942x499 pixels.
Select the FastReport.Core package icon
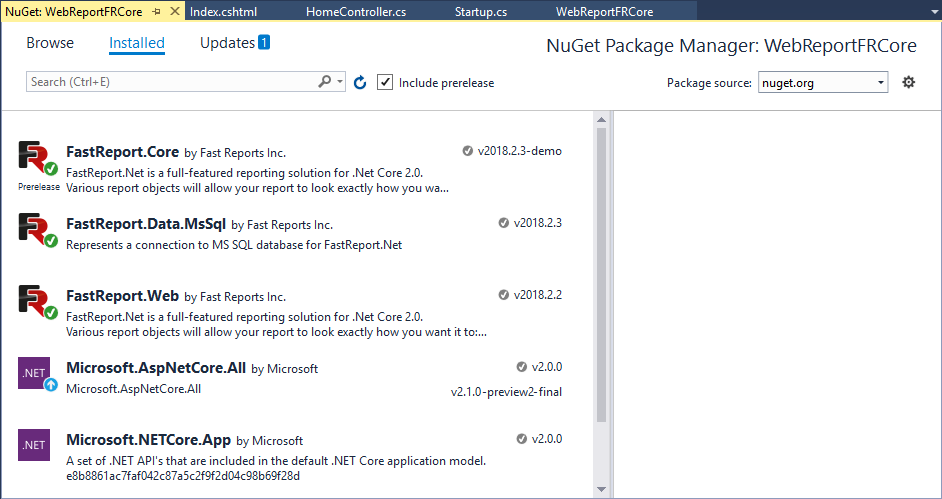point(38,159)
